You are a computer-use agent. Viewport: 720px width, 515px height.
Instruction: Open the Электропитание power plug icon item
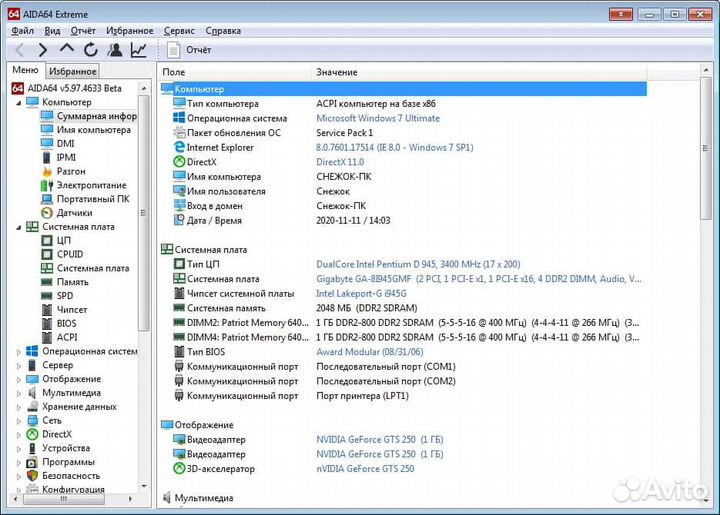pos(47,185)
